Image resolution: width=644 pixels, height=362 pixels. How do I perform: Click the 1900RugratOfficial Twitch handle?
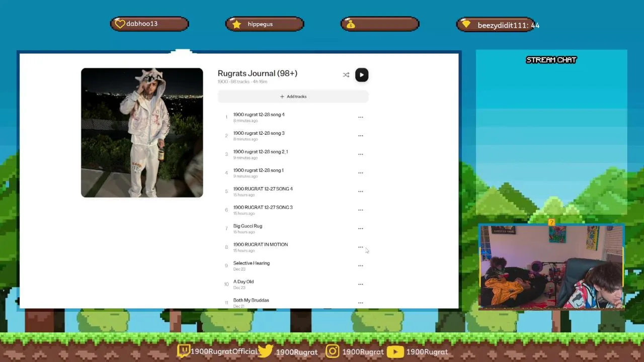tap(224, 351)
